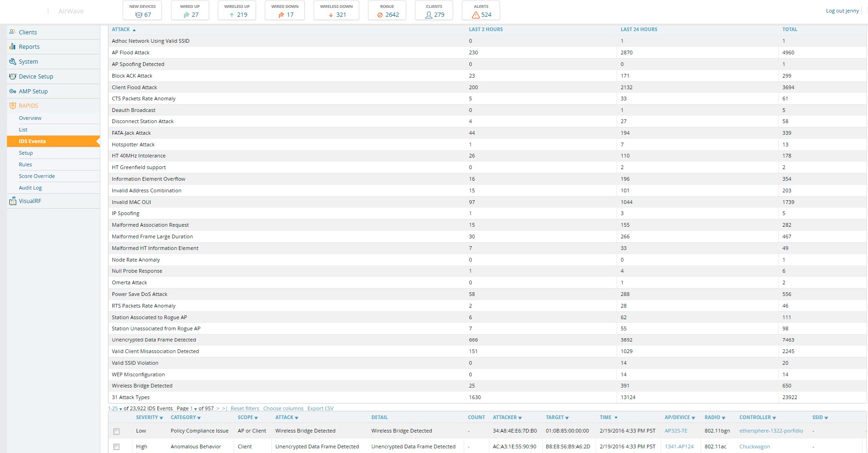Go to the Audit Log page
Image resolution: width=868 pixels, height=453 pixels.
click(x=30, y=188)
